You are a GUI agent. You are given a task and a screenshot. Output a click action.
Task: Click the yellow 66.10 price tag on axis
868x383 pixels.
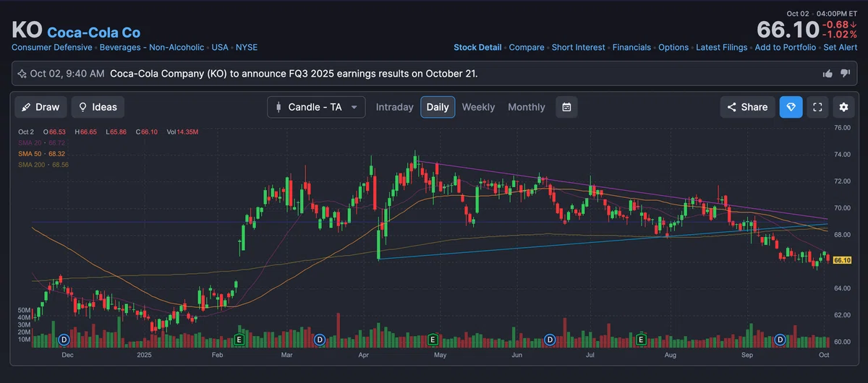(841, 260)
